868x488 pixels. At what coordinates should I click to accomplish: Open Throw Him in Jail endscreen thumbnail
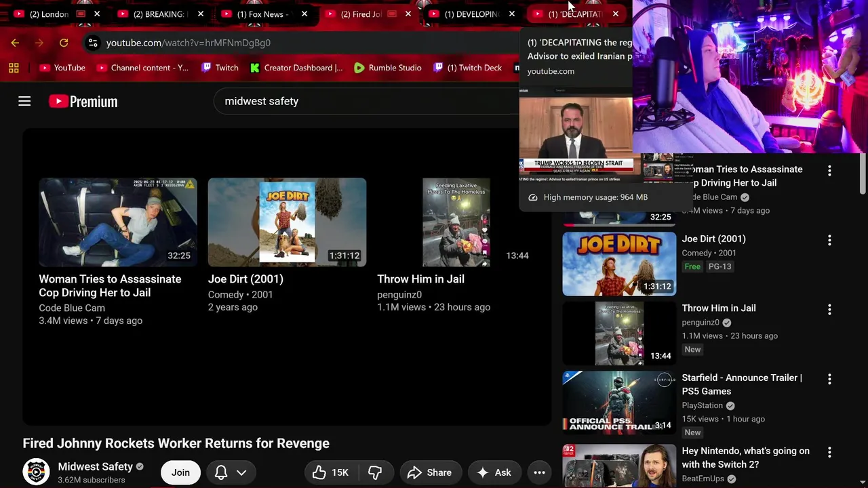click(456, 222)
